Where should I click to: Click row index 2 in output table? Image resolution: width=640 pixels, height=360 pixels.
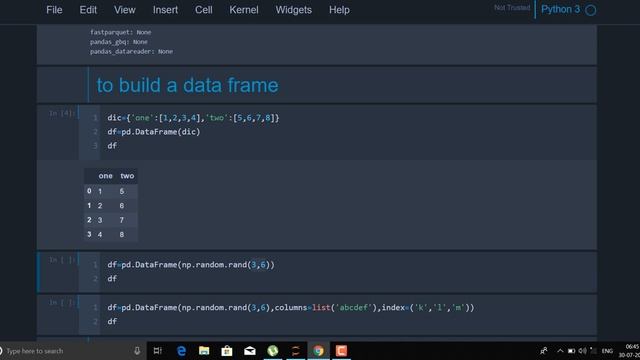point(89,220)
